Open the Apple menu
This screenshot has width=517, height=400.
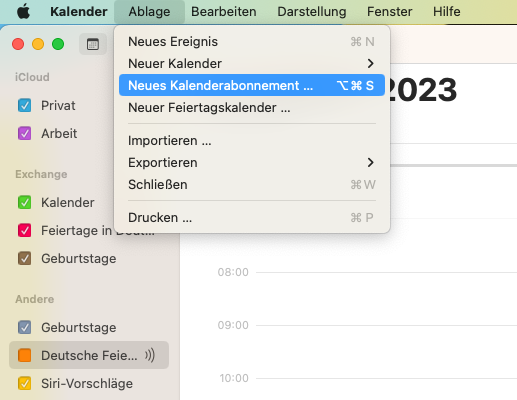pos(23,12)
